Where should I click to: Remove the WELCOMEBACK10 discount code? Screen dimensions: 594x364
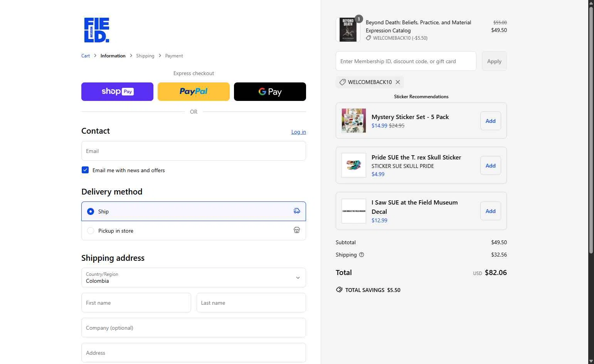[398, 82]
